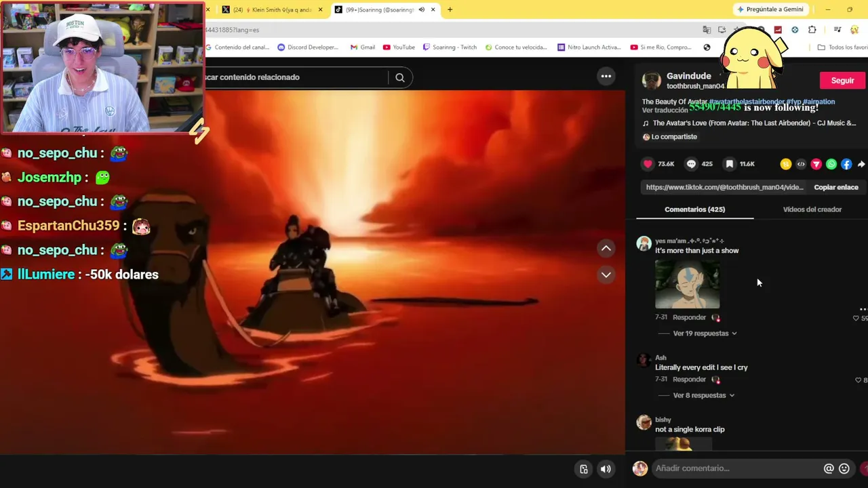The image size is (868, 488).
Task: Open Aang image in first comment
Action: [688, 284]
